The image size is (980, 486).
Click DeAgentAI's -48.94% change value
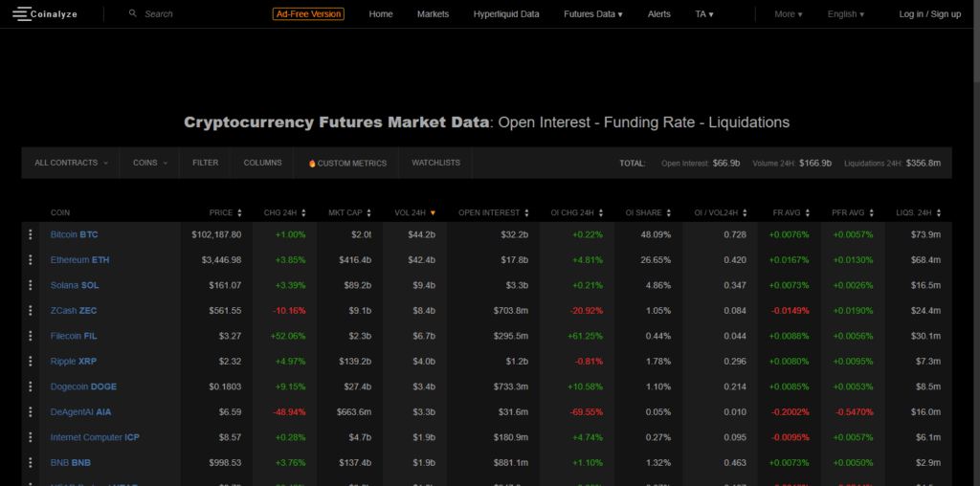point(289,412)
